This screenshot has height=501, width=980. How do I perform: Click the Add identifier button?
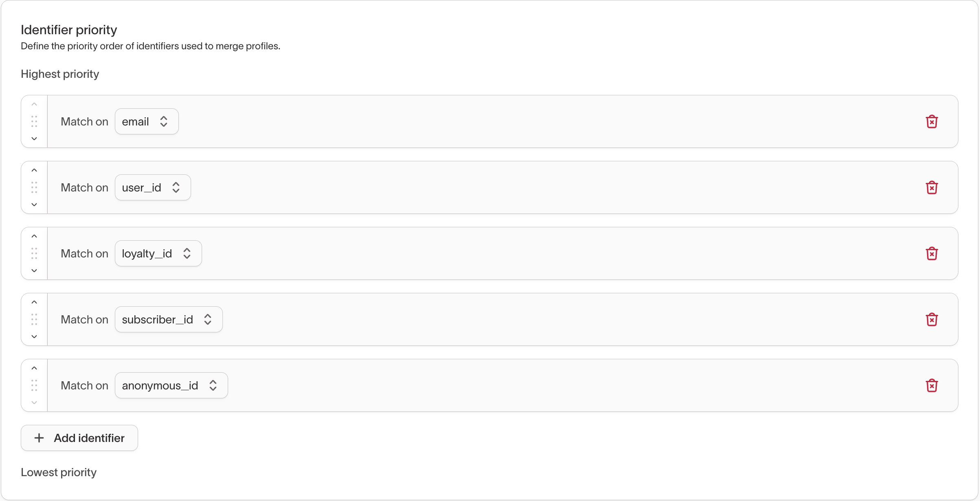point(79,438)
